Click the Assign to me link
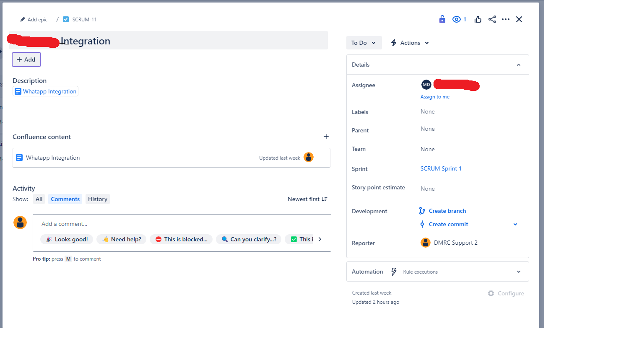Screen dimensions: 644x362 tap(435, 97)
